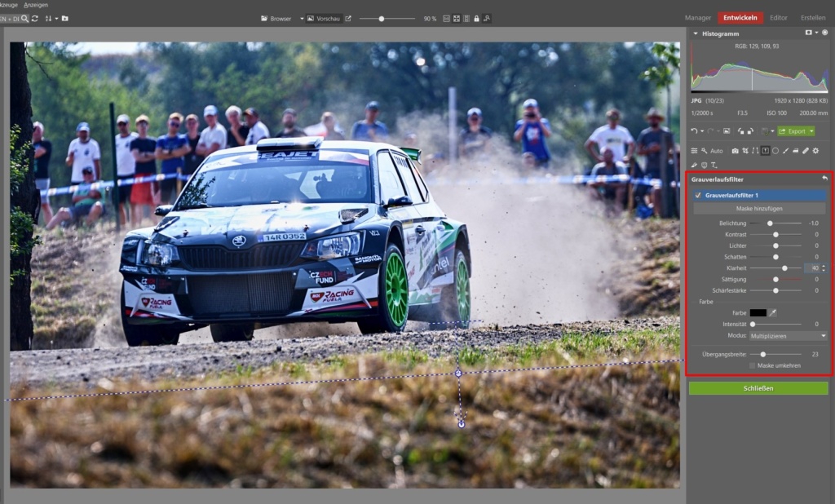Screen dimensions: 835x504
Task: Open the Modus Multiplizieren dropdown
Action: click(x=789, y=336)
